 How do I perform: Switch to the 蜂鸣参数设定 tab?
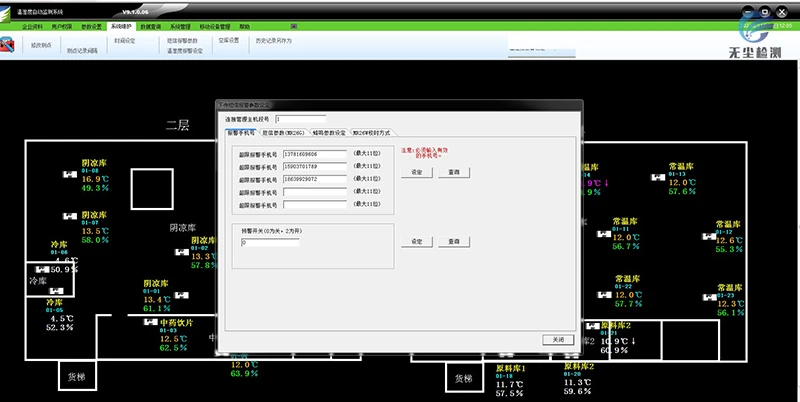coord(329,132)
